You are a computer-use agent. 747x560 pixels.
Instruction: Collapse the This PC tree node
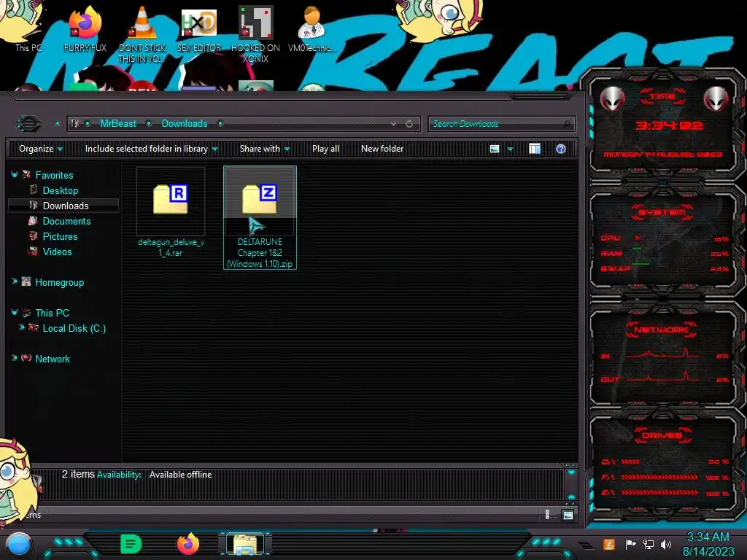tap(15, 312)
